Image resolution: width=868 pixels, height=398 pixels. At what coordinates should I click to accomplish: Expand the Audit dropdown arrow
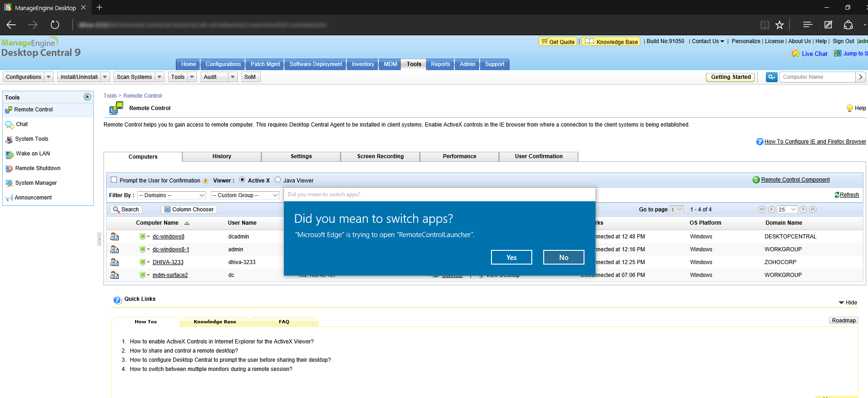tap(233, 77)
